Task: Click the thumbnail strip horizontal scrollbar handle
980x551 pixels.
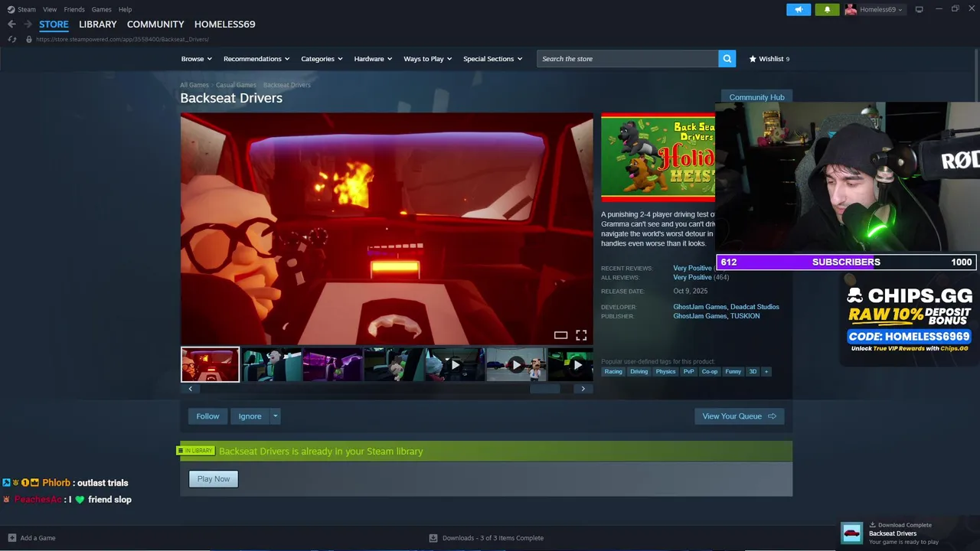Action: (545, 389)
